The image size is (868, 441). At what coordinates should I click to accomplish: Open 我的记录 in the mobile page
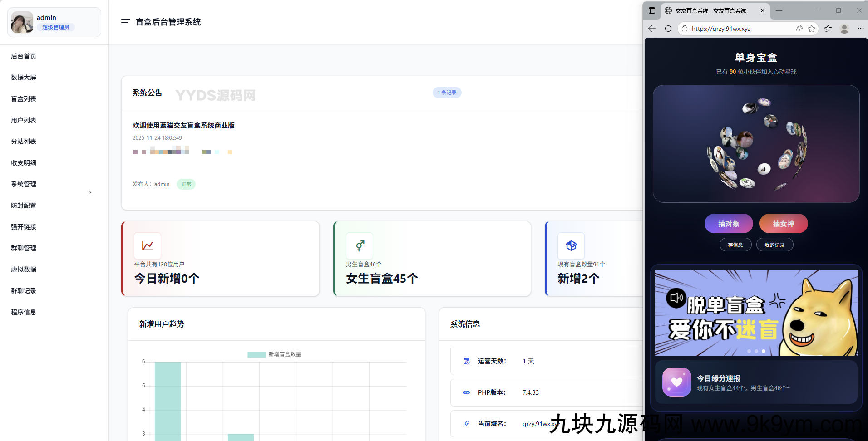774,245
